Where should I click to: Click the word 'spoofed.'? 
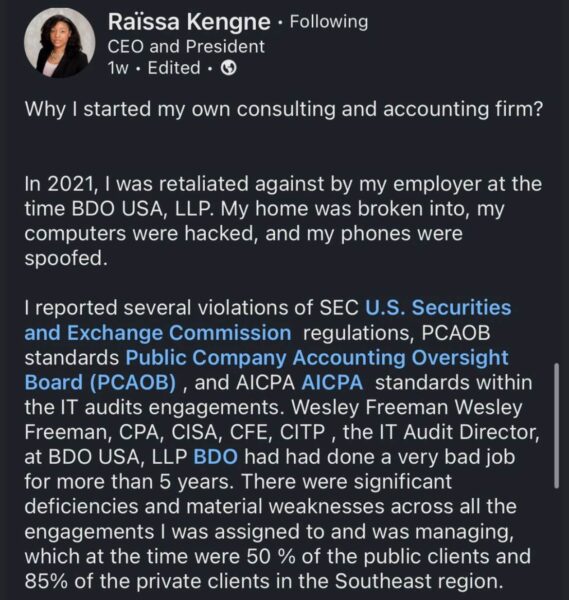pyautogui.click(x=66, y=259)
